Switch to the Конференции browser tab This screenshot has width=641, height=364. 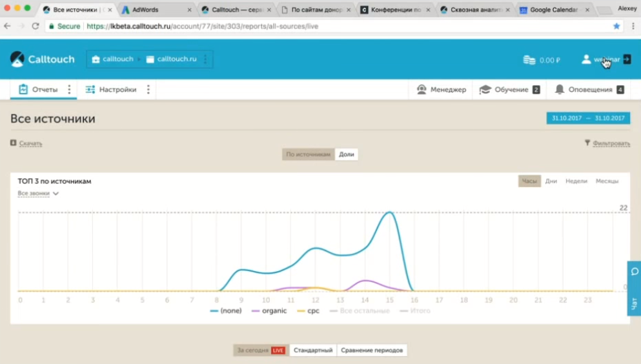pyautogui.click(x=395, y=10)
